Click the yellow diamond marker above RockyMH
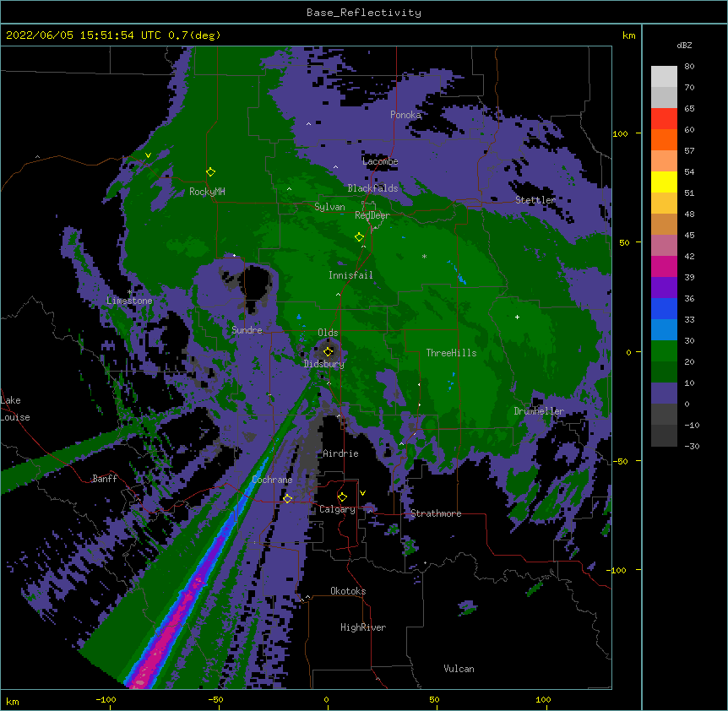This screenshot has height=711, width=728. (211, 172)
